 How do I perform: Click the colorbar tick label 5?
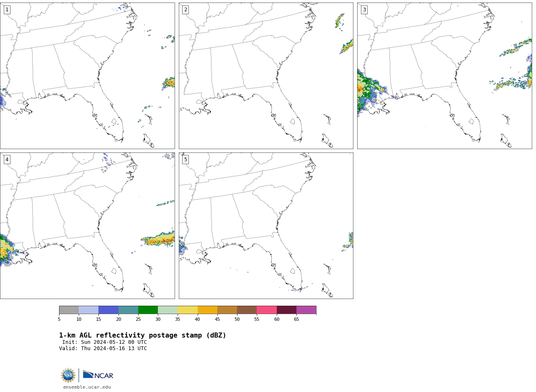pos(59,320)
